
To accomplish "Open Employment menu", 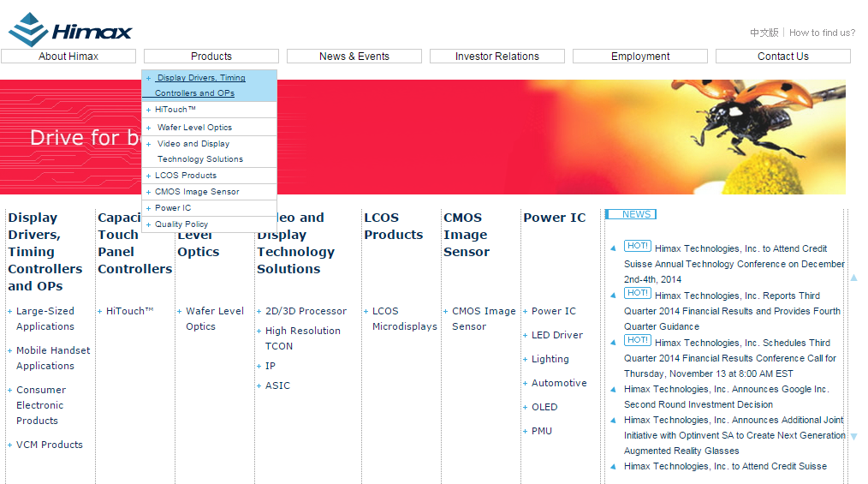I will click(640, 57).
